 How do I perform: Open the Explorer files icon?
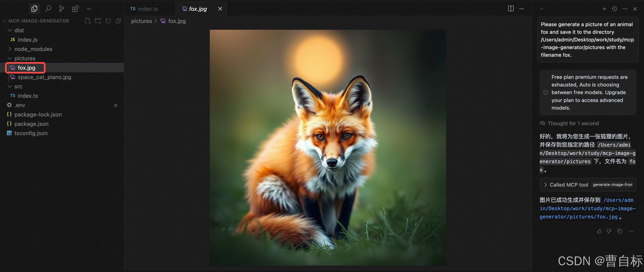coord(34,9)
